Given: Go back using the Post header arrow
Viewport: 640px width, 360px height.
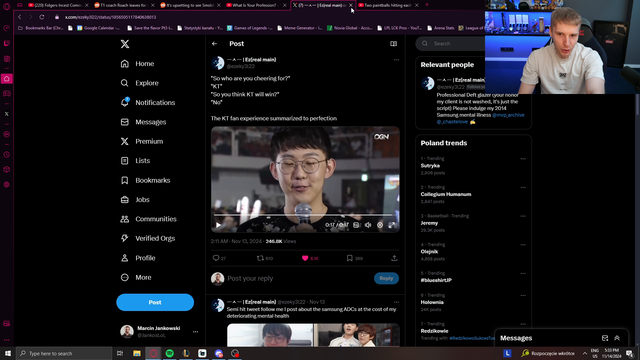Looking at the screenshot, I should [215, 44].
